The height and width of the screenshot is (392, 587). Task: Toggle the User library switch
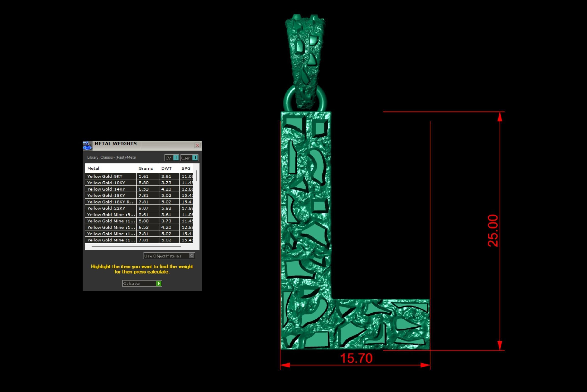(189, 158)
